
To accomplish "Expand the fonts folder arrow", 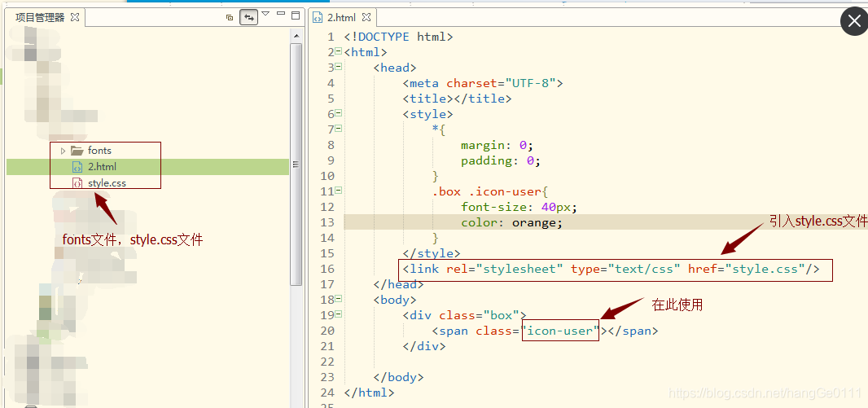I will 64,151.
